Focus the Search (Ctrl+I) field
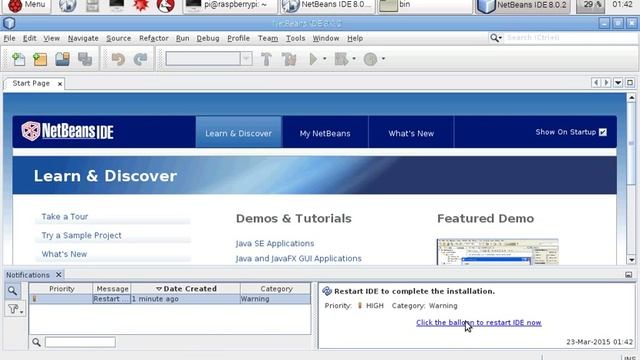640x360 pixels. tap(571, 38)
